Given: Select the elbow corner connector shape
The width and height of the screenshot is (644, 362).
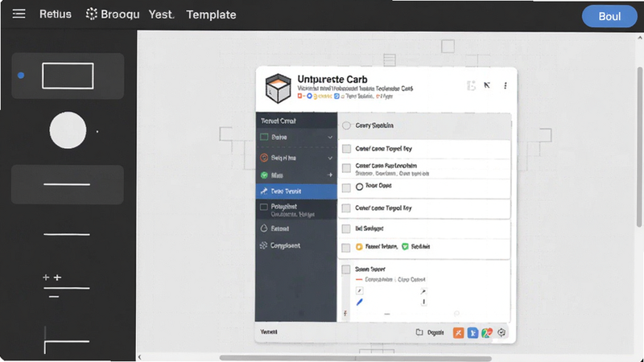Looking at the screenshot, I should click(67, 340).
